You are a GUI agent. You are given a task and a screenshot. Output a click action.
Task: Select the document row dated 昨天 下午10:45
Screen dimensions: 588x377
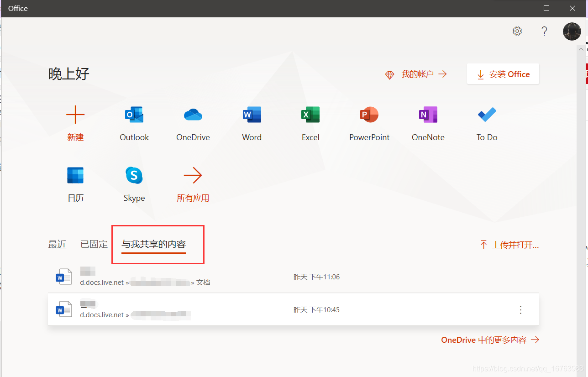click(x=294, y=309)
